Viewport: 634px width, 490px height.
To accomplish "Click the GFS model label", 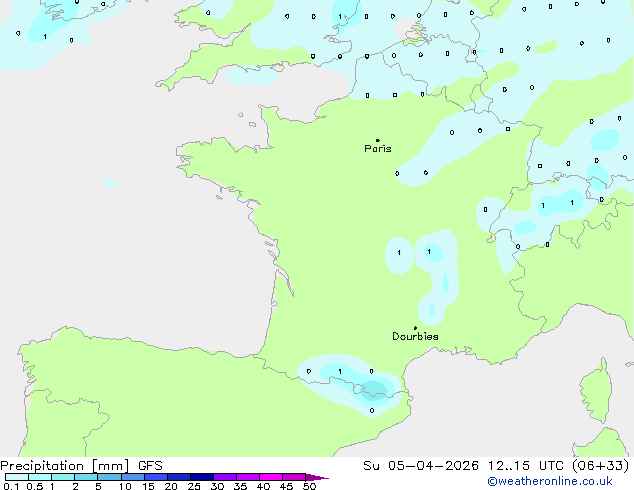I will pyautogui.click(x=150, y=466).
